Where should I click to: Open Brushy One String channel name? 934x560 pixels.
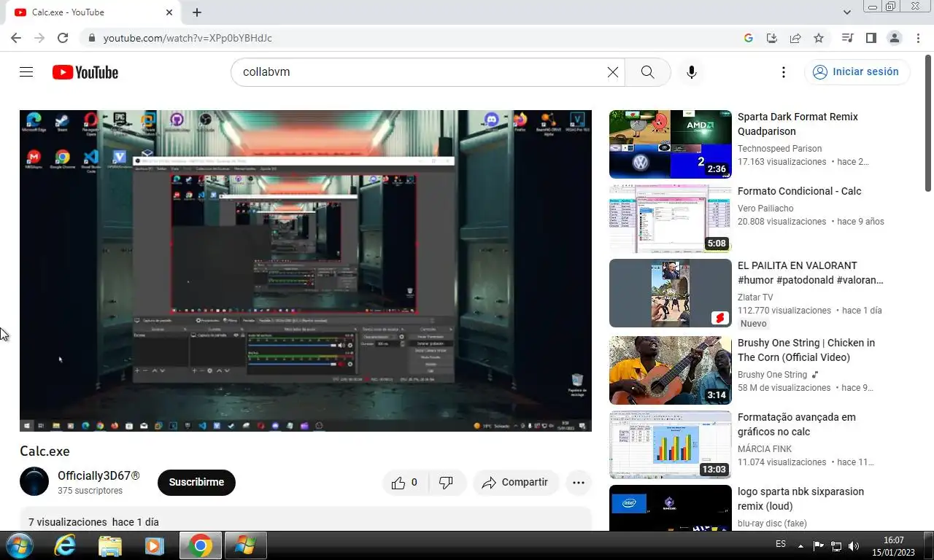772,375
